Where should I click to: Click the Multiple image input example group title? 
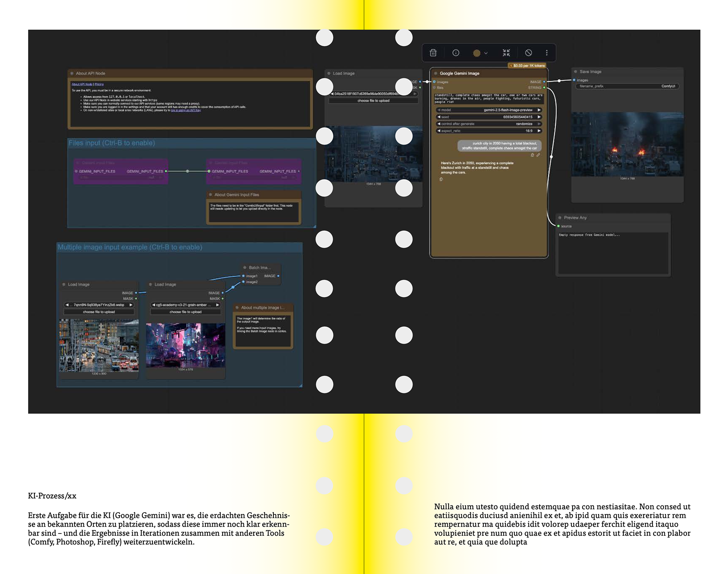(x=130, y=247)
